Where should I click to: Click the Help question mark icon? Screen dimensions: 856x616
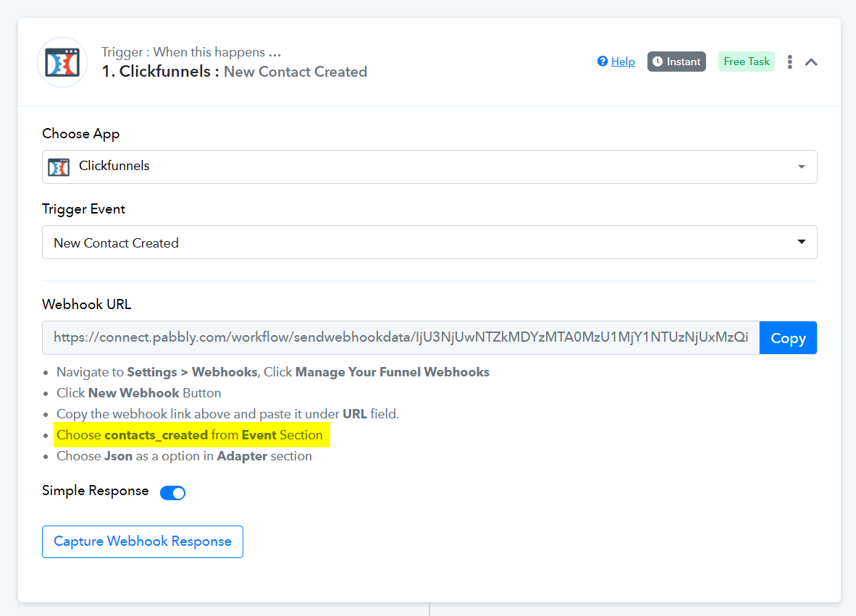[602, 61]
